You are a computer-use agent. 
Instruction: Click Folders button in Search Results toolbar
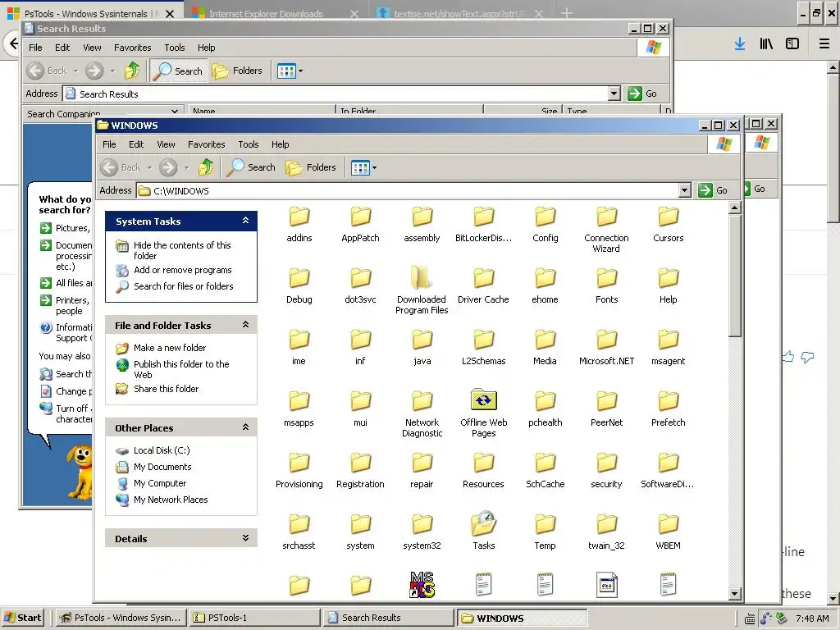tap(237, 71)
